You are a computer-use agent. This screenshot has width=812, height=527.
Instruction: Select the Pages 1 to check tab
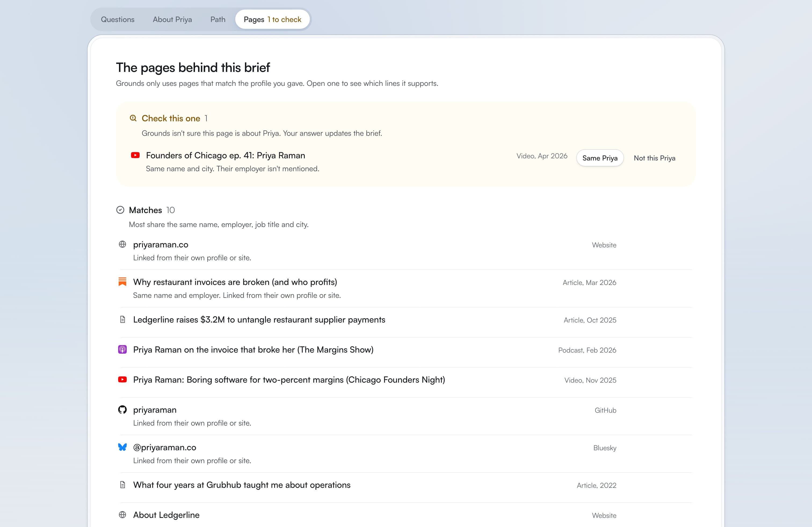coord(272,19)
